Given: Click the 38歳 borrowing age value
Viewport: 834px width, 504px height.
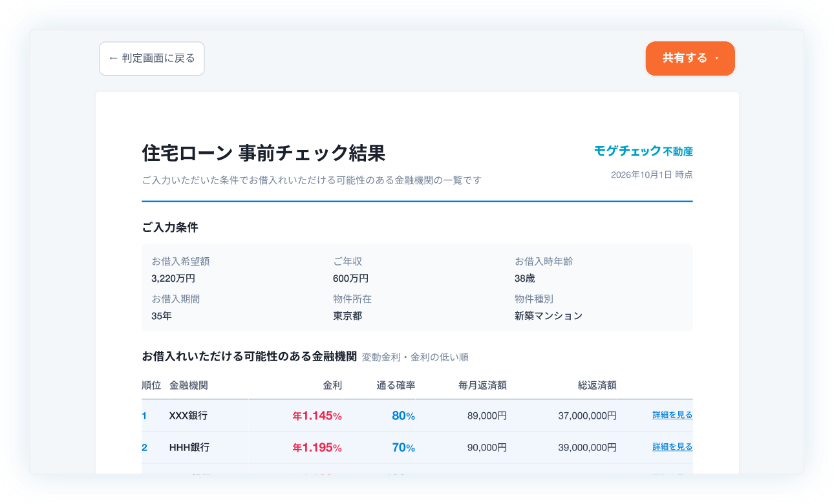Looking at the screenshot, I should click(525, 278).
